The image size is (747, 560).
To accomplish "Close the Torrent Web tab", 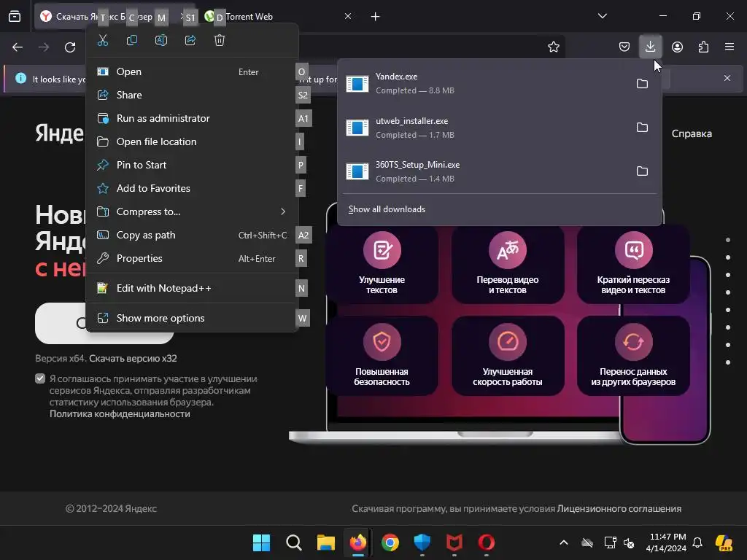I will click(348, 17).
